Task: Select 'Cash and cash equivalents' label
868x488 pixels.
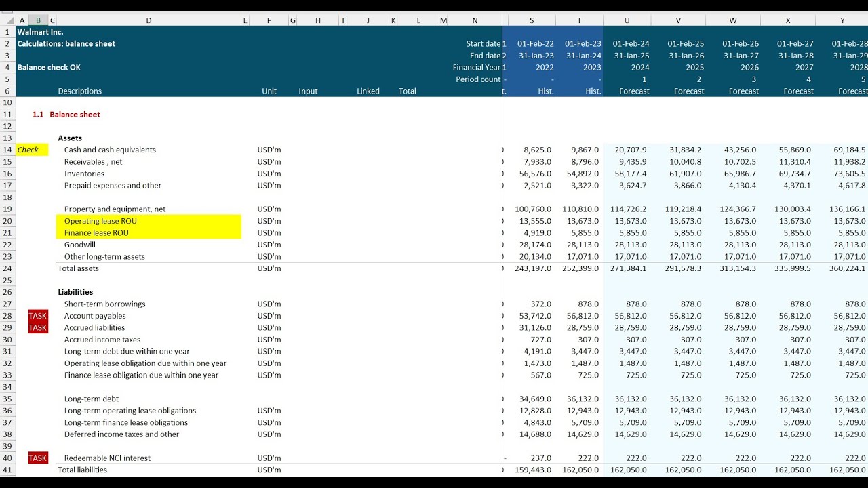Action: coord(110,150)
